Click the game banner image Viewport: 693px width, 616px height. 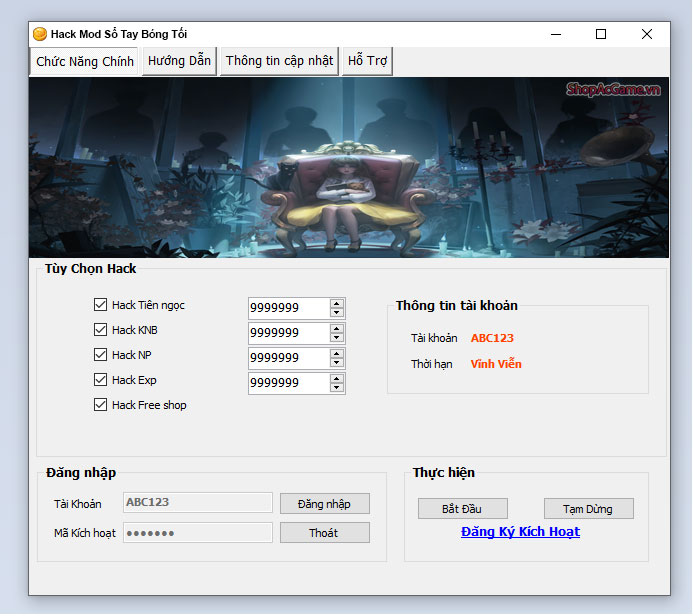pos(349,167)
